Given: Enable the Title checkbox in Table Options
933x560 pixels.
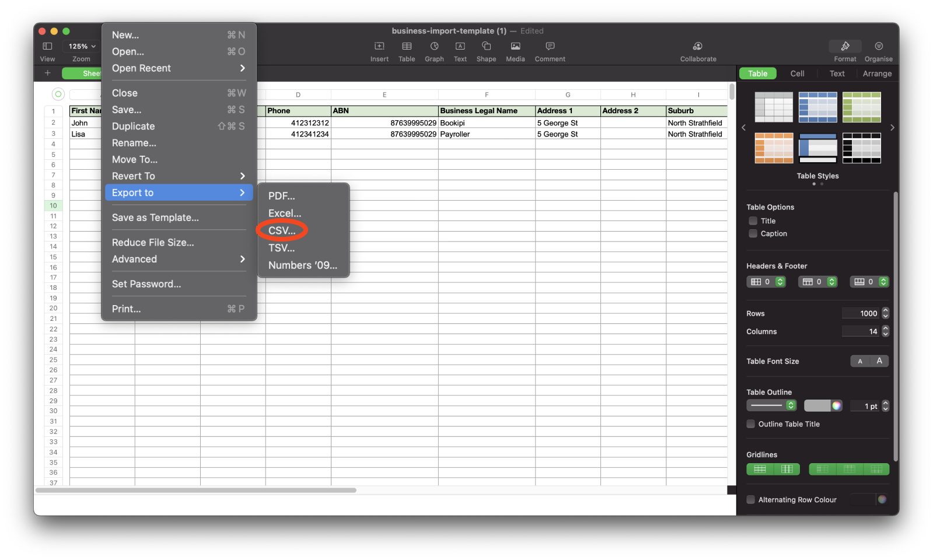Looking at the screenshot, I should pyautogui.click(x=753, y=221).
